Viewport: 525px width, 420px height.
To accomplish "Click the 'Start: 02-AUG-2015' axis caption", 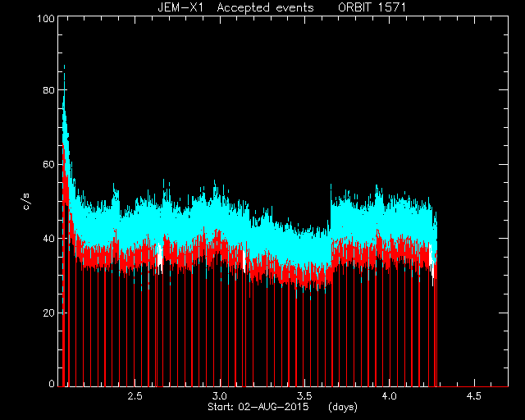I will click(258, 407).
